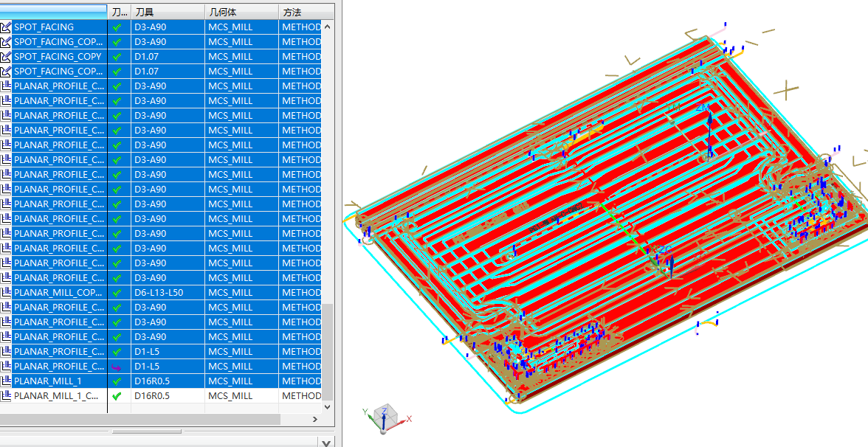
Task: Click the mill icon beside PLANAR_MILL_1_C...
Action: pyautogui.click(x=6, y=395)
